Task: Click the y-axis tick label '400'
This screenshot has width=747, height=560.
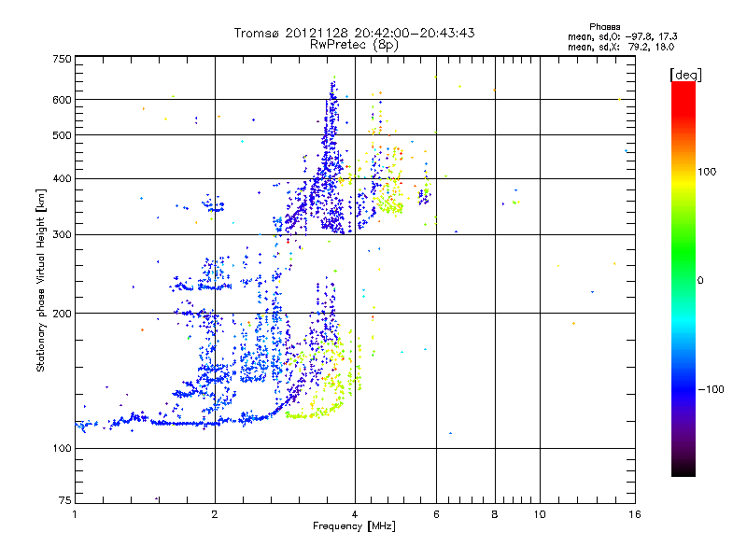Action: 63,179
